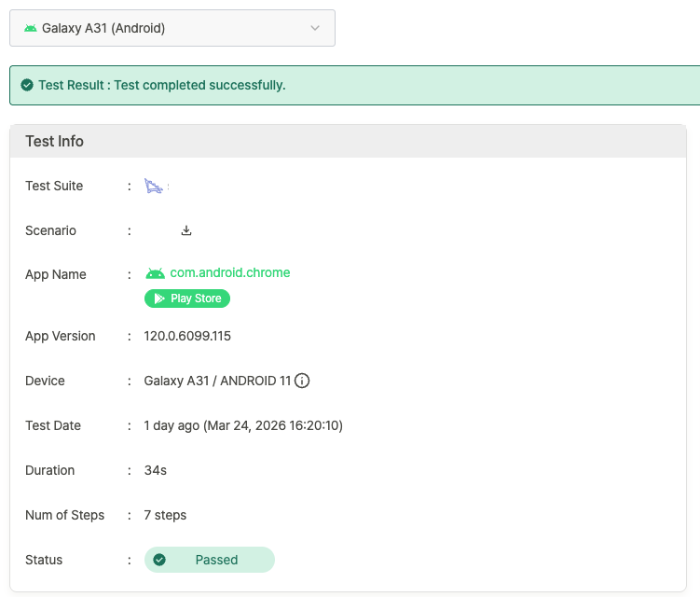Download the scenario file via download icon
The height and width of the screenshot is (597, 700).
[186, 230]
